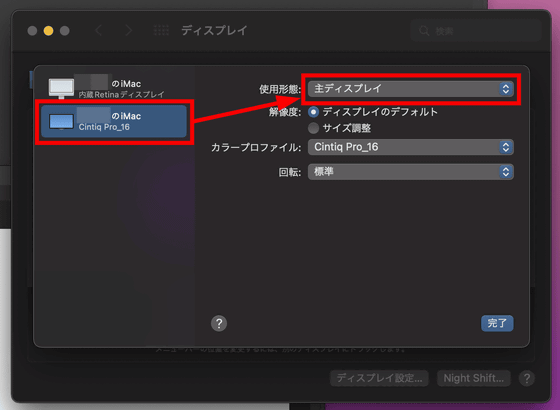
Task: Select the built-in Retina display iMac entry
Action: click(x=114, y=87)
